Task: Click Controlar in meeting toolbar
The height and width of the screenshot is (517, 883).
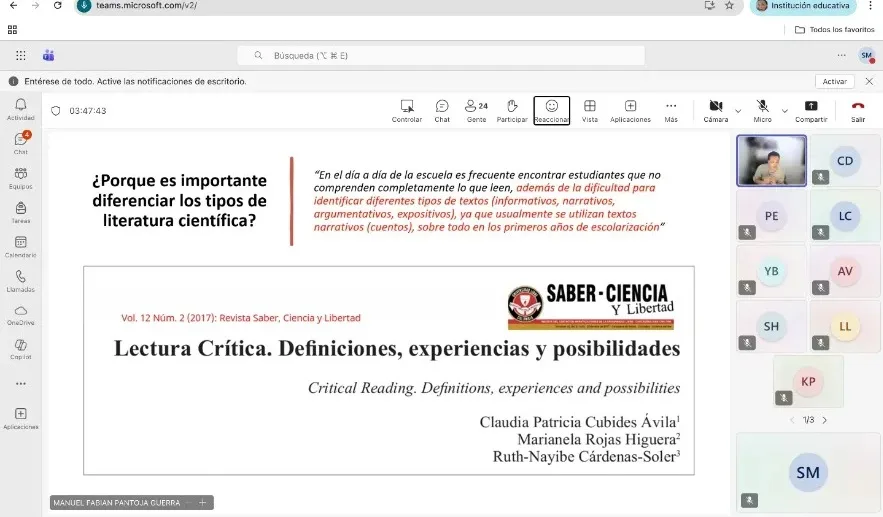Action: [x=407, y=111]
